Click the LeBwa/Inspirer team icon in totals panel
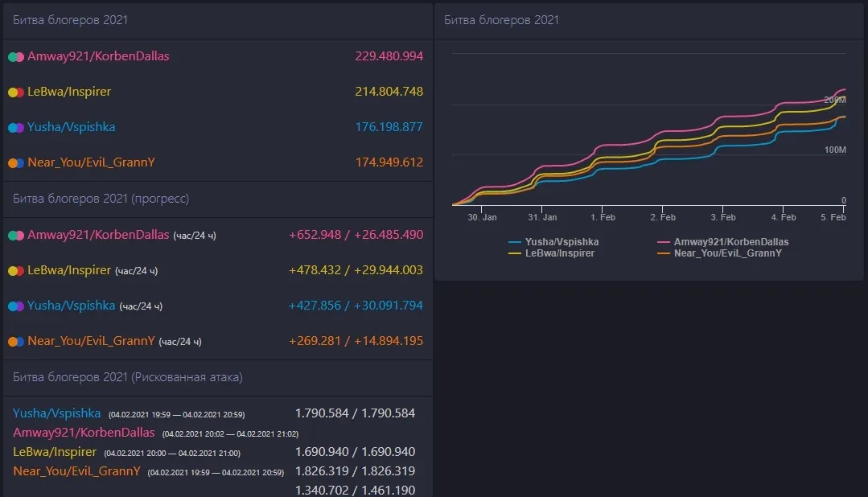868x497 pixels. 16,92
